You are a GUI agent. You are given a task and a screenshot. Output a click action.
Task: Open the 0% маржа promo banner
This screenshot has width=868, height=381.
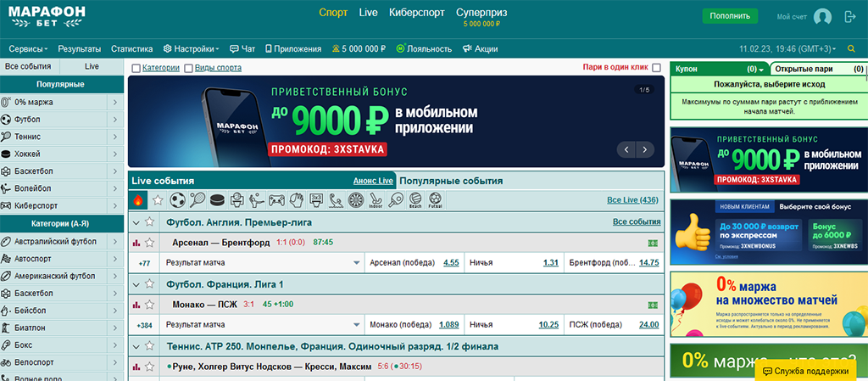(769, 304)
